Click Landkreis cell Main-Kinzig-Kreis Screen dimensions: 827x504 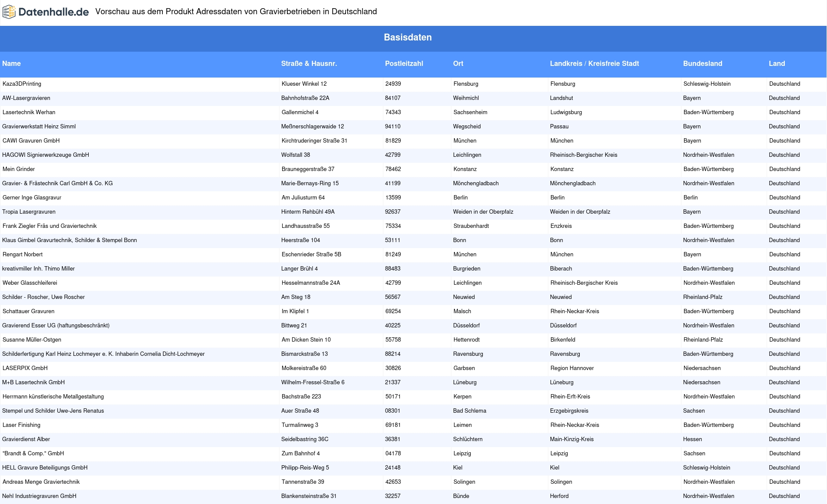point(572,439)
